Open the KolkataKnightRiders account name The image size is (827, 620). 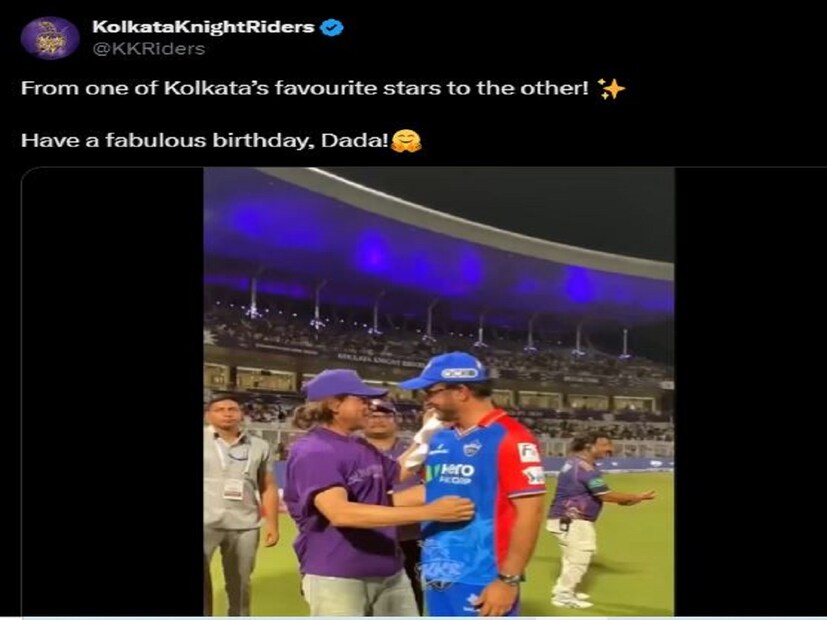(205, 28)
